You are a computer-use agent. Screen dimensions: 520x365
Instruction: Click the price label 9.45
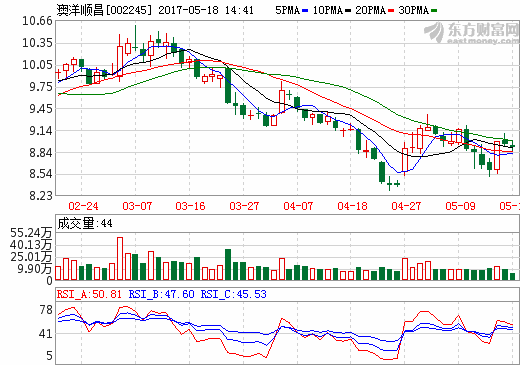coord(41,109)
